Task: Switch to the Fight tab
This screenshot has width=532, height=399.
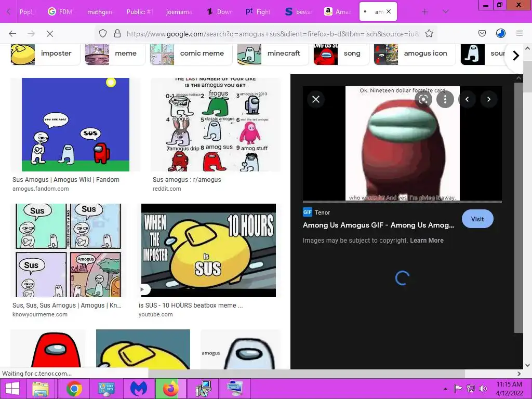Action: 258,12
